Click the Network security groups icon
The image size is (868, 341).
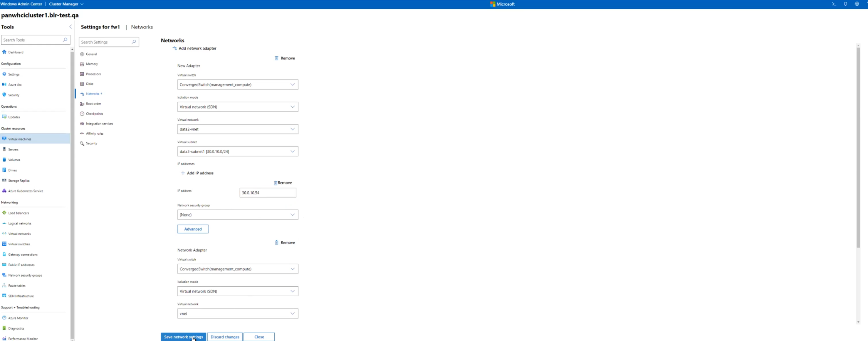click(x=4, y=275)
